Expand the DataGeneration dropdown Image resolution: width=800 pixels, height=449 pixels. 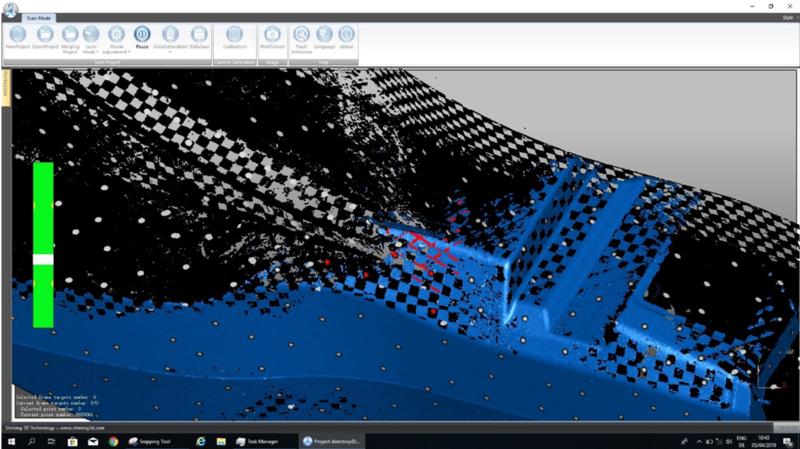tap(170, 51)
